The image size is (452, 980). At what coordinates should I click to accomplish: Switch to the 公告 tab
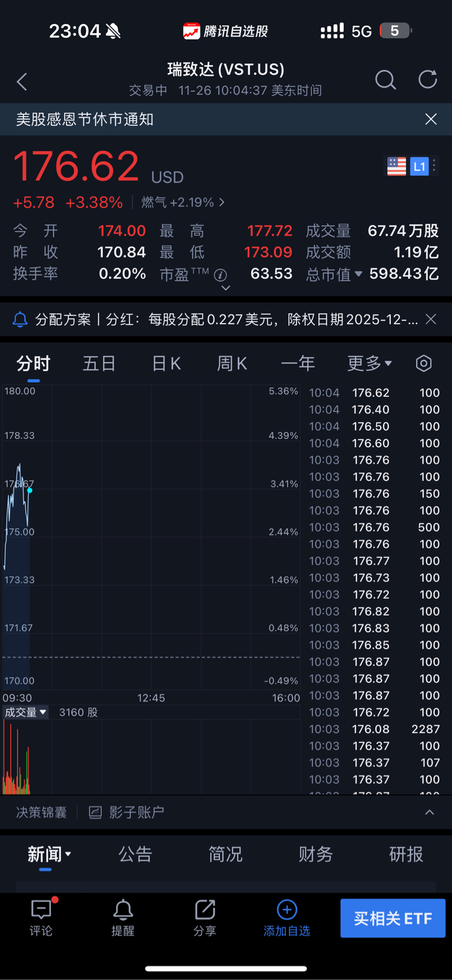coord(135,854)
